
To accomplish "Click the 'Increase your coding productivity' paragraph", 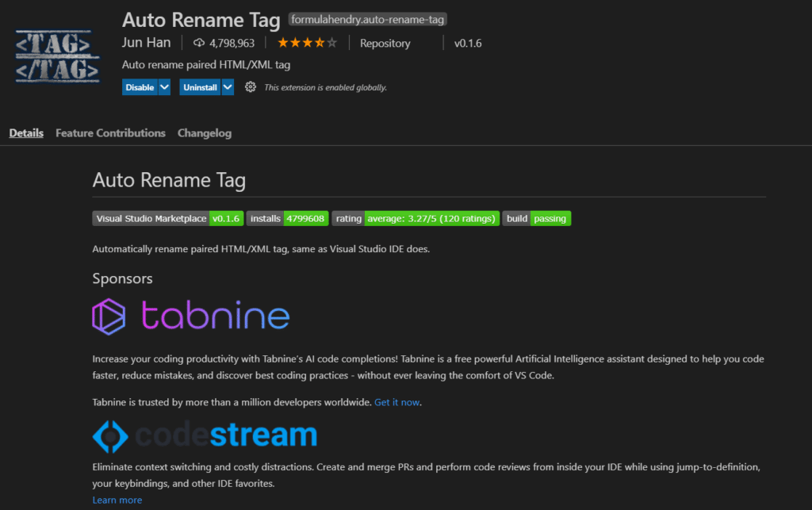I will click(428, 367).
